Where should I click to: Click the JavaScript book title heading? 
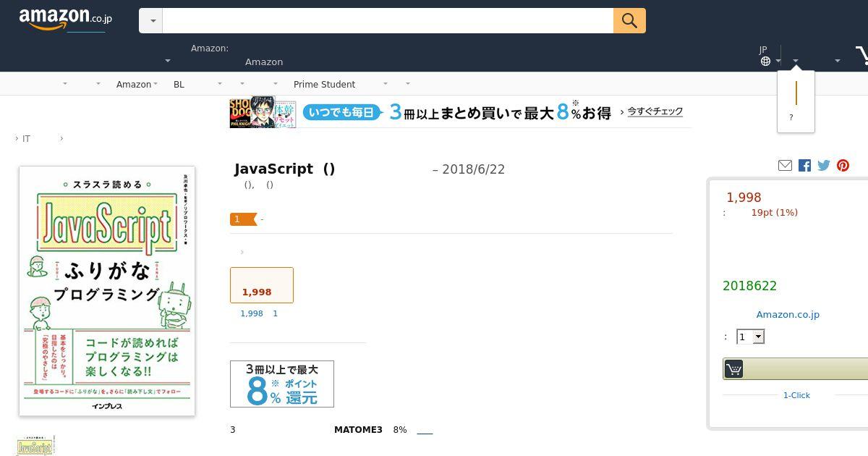[285, 169]
